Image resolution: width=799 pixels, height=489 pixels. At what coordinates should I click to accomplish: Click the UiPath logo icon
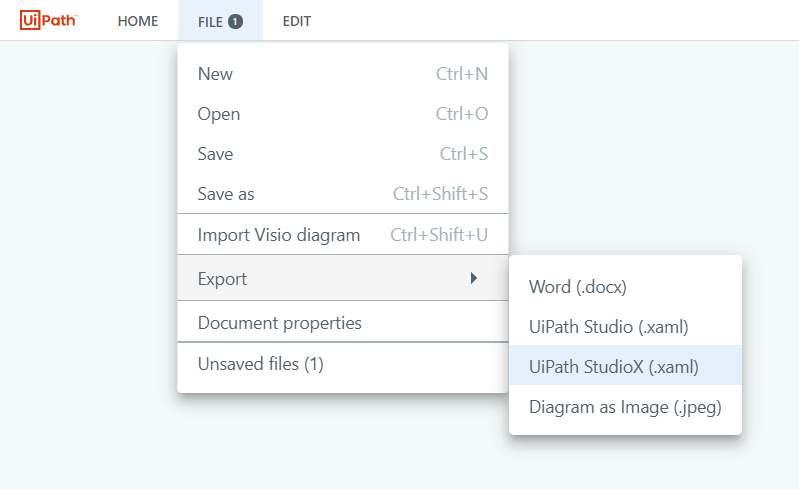tap(48, 20)
